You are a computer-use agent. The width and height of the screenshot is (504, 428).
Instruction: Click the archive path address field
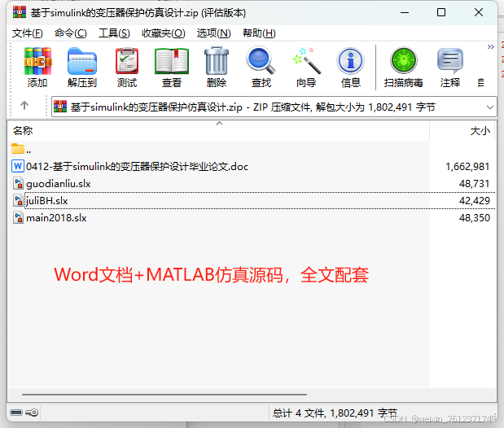pos(274,107)
